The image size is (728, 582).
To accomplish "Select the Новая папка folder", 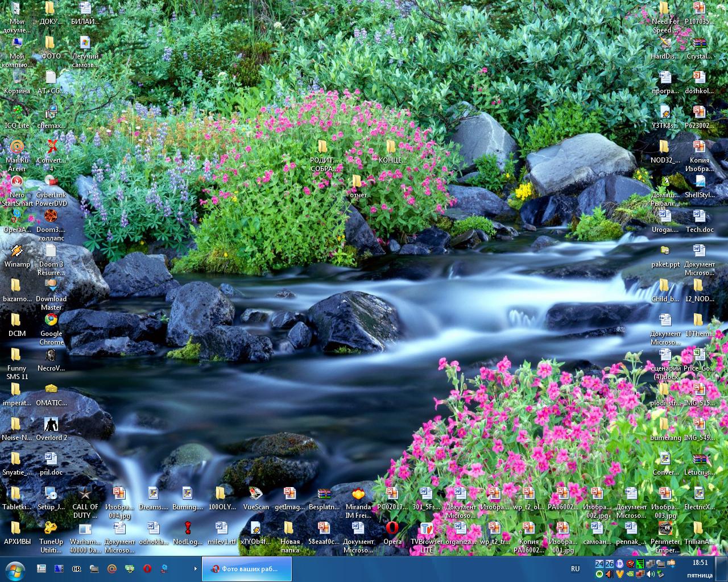I will pyautogui.click(x=290, y=537).
